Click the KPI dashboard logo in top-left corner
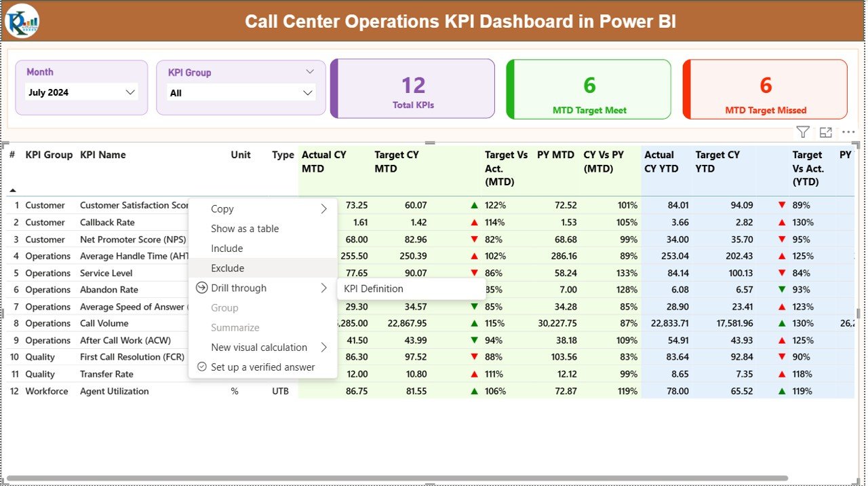The height and width of the screenshot is (486, 868). click(22, 20)
